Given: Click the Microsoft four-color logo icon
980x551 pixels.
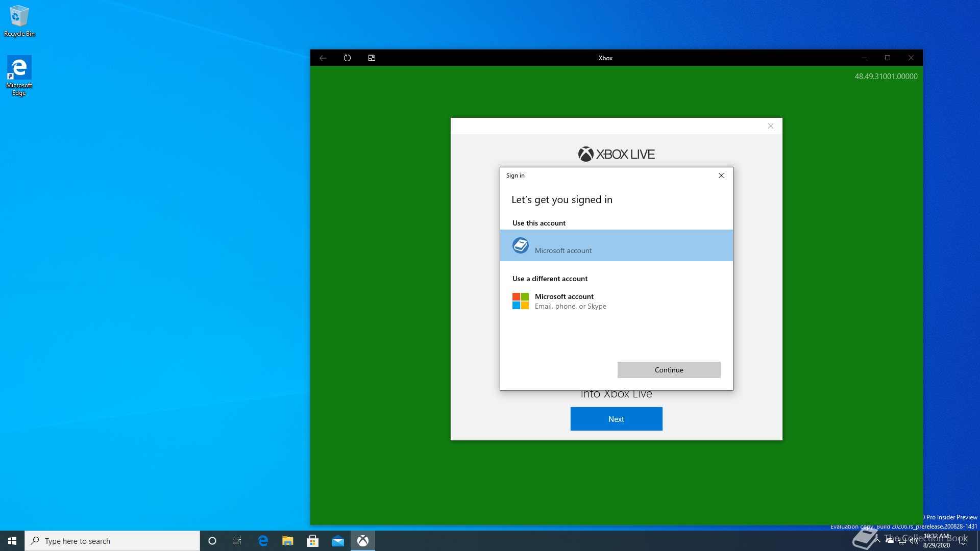Looking at the screenshot, I should coord(521,301).
